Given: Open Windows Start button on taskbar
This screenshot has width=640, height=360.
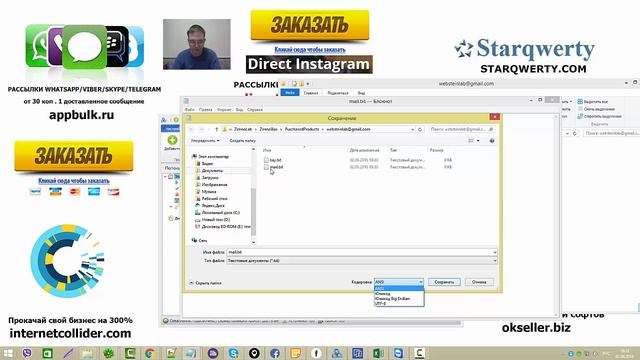Looking at the screenshot, I should [8, 353].
